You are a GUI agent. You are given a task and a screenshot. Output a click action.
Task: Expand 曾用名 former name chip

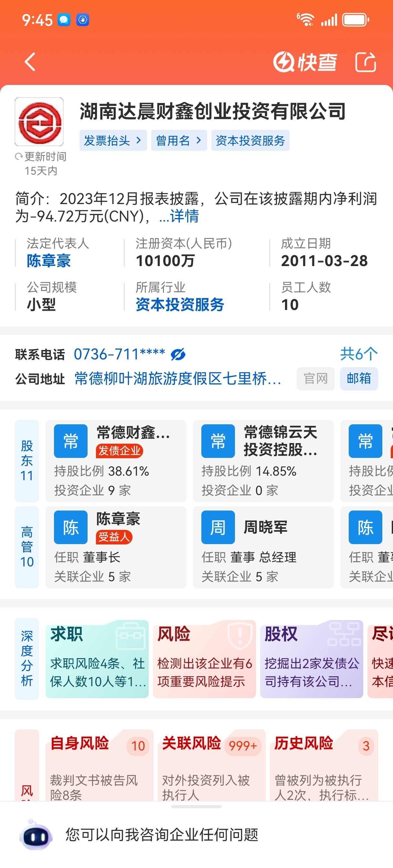tap(179, 140)
